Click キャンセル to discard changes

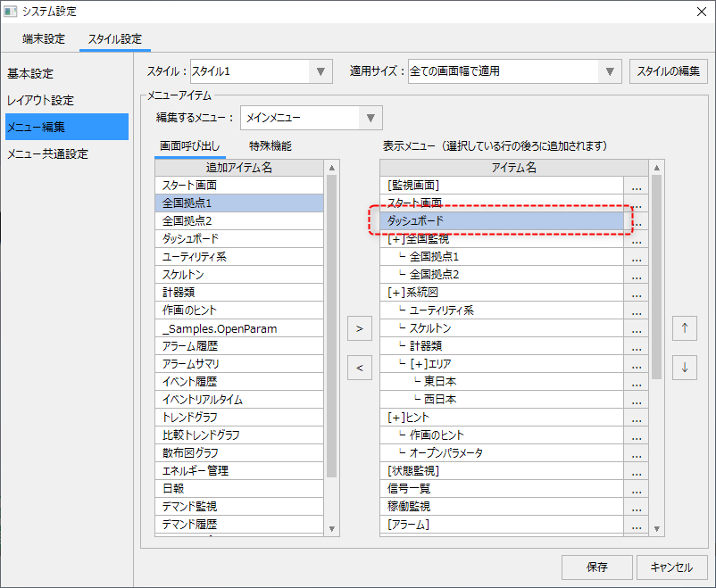(671, 567)
